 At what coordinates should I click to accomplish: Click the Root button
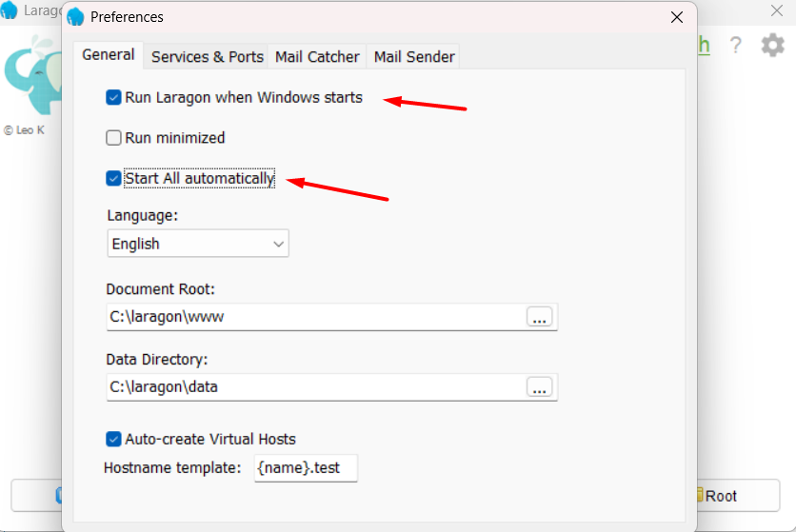click(x=721, y=495)
